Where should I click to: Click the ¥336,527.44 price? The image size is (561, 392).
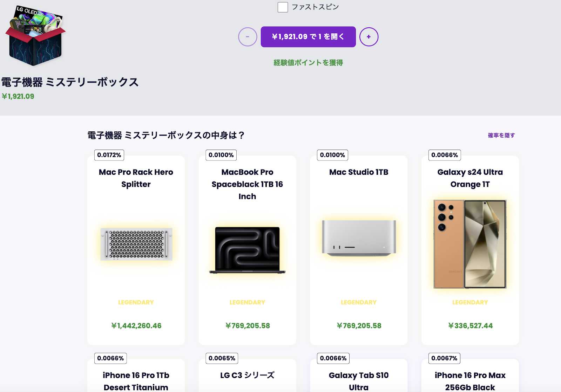tap(470, 326)
